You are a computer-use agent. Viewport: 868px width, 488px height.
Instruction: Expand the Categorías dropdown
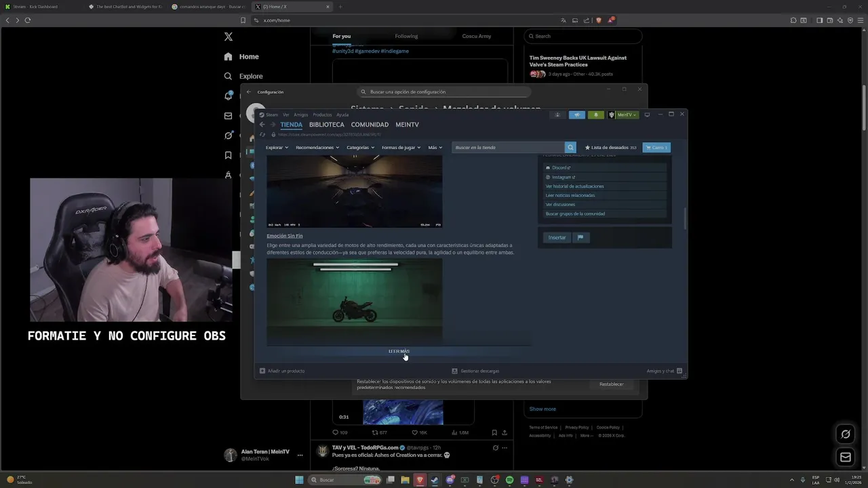click(360, 147)
